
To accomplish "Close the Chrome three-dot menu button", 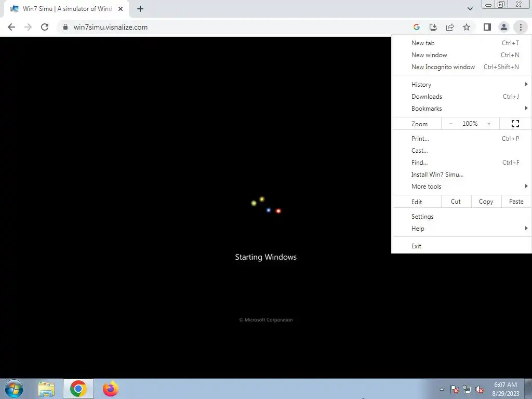I will [521, 27].
